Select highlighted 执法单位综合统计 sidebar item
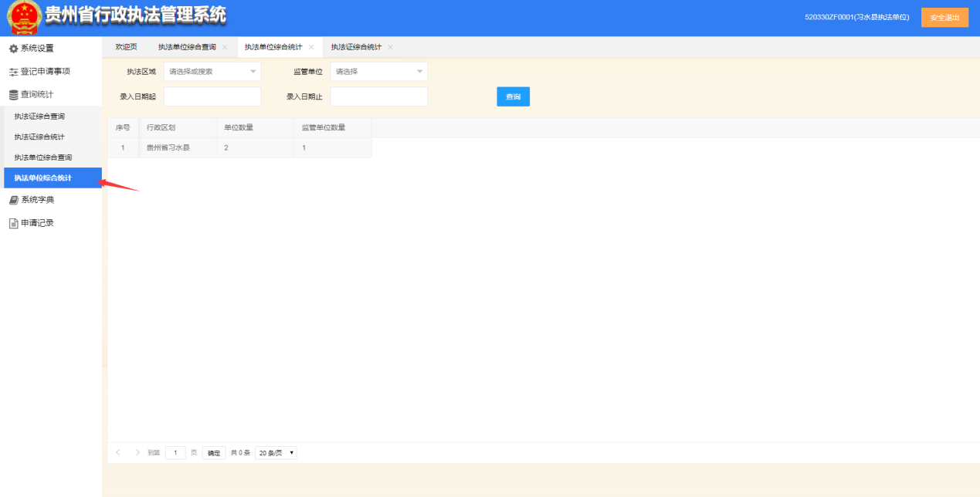The height and width of the screenshot is (497, 980). [53, 178]
